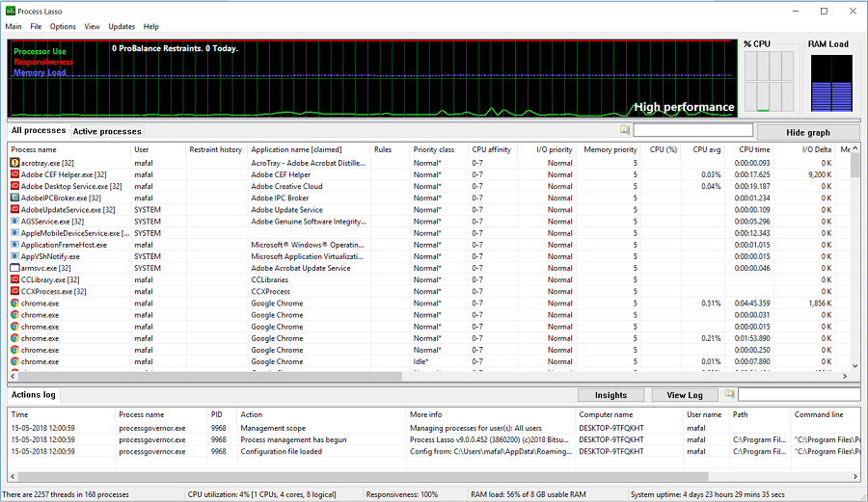The width and height of the screenshot is (868, 502).
Task: Click process list horizontal scrollbar left arrow
Action: [x=14, y=376]
